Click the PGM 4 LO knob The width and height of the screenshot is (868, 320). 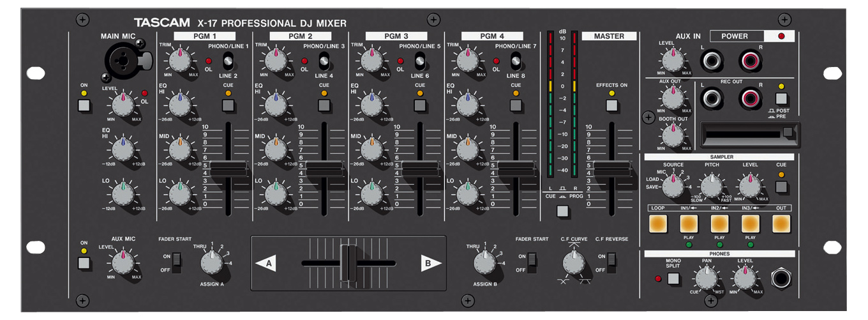pos(467,193)
